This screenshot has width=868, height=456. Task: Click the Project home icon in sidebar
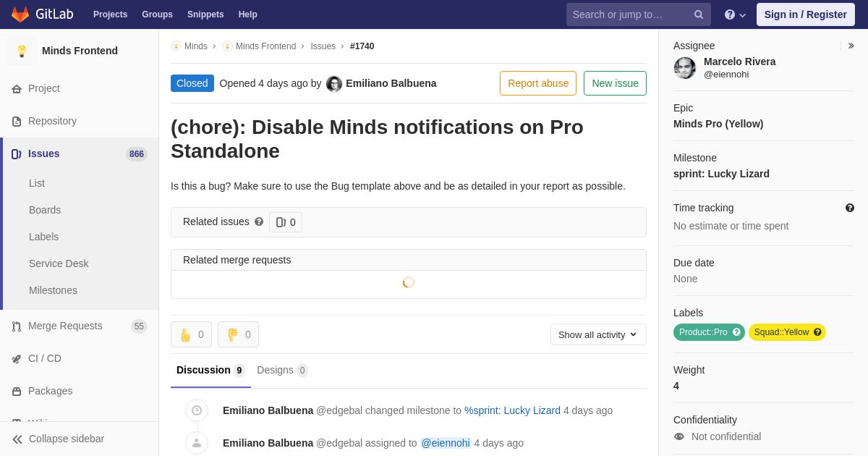17,89
